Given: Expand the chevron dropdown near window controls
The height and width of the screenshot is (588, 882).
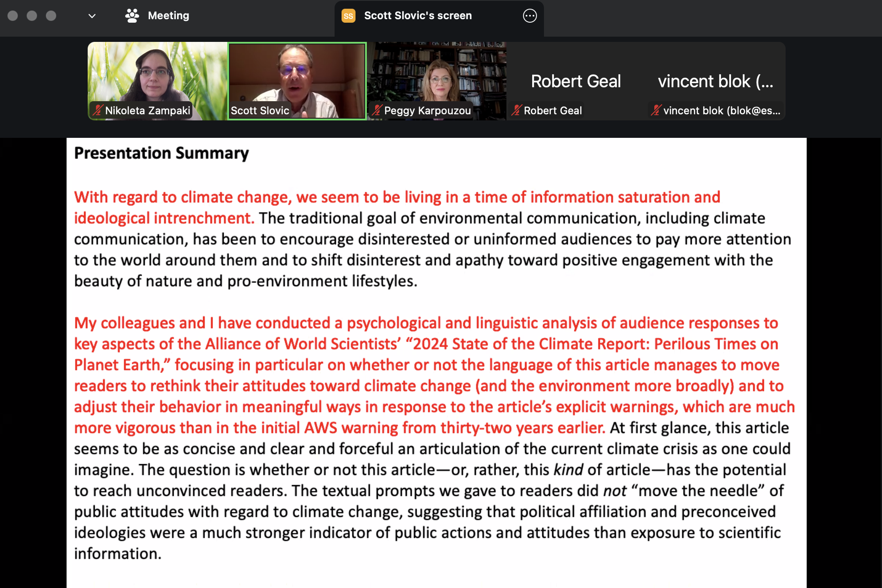Looking at the screenshot, I should pos(92,16).
